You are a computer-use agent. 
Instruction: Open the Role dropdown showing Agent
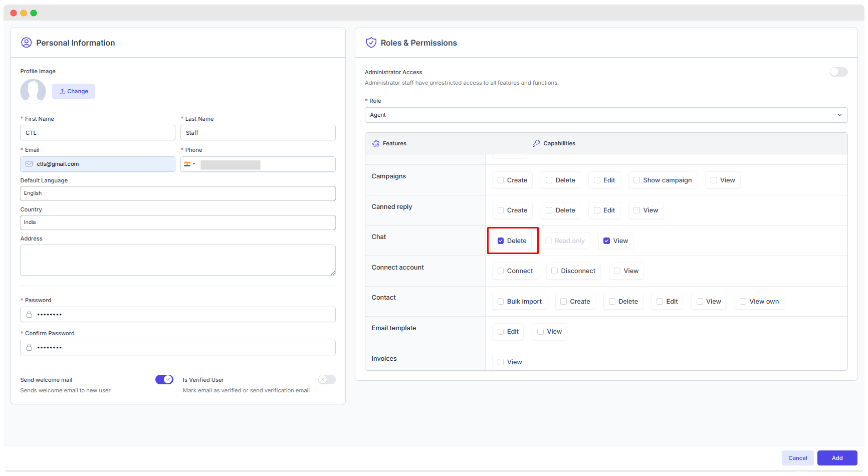(x=606, y=115)
